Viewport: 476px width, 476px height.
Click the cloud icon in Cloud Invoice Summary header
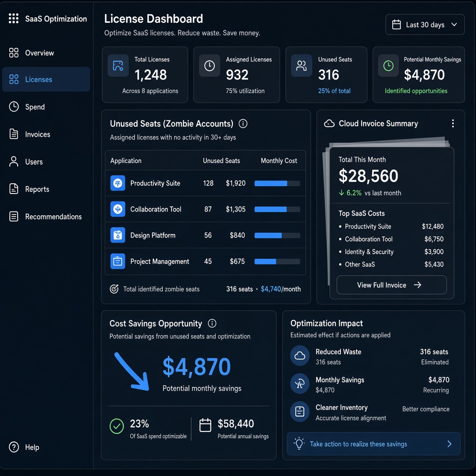point(329,124)
